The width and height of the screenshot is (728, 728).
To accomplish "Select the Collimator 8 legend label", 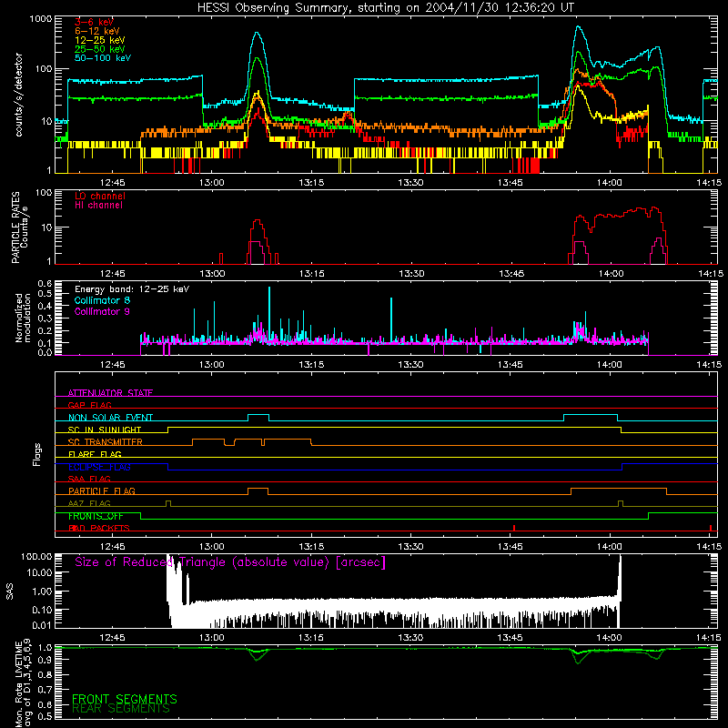I will pyautogui.click(x=102, y=300).
